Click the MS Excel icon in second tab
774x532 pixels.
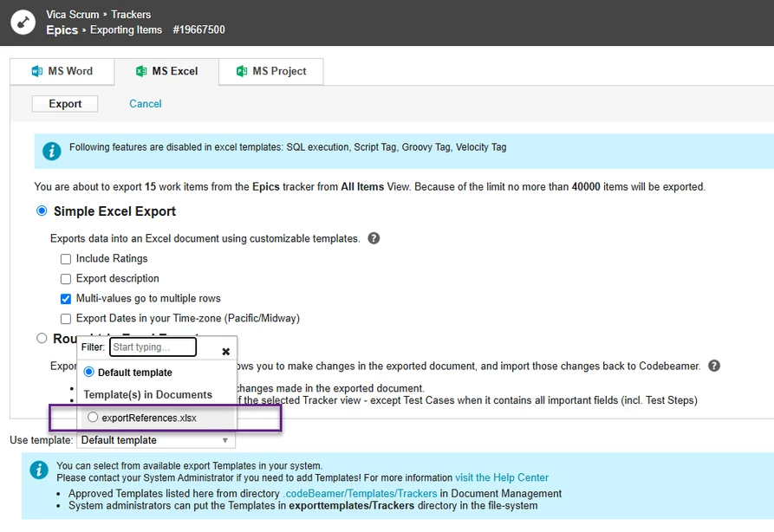pyautogui.click(x=141, y=71)
